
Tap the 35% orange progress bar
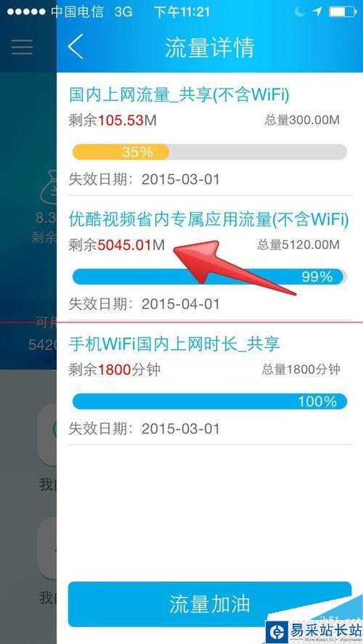pos(209,152)
